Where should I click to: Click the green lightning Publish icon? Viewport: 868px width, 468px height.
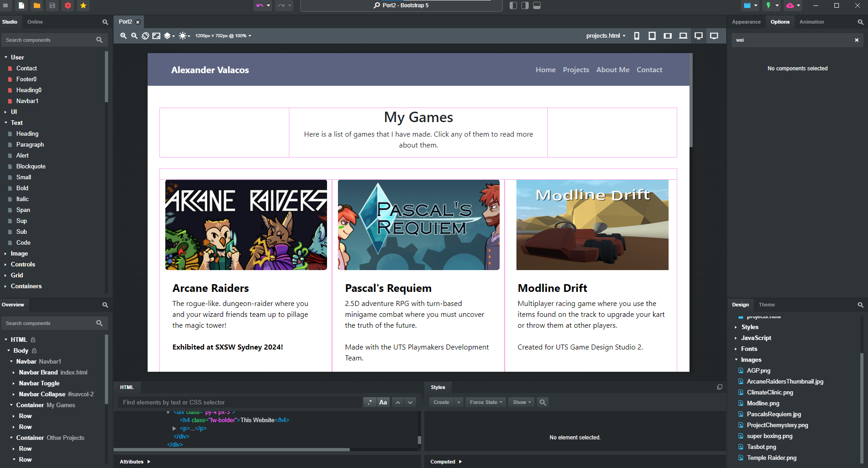point(768,5)
